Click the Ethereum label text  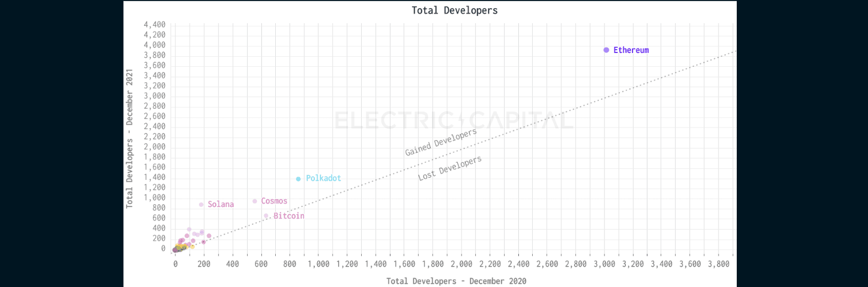tap(631, 50)
